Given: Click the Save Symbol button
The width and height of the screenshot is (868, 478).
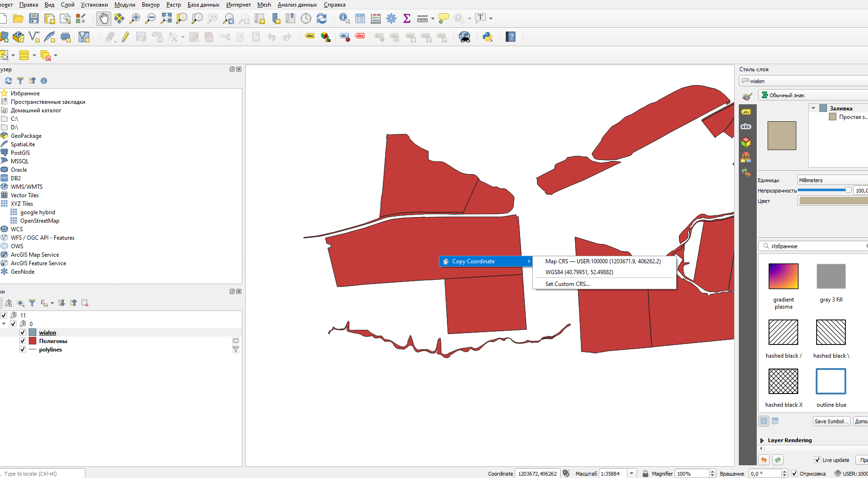Looking at the screenshot, I should (831, 421).
